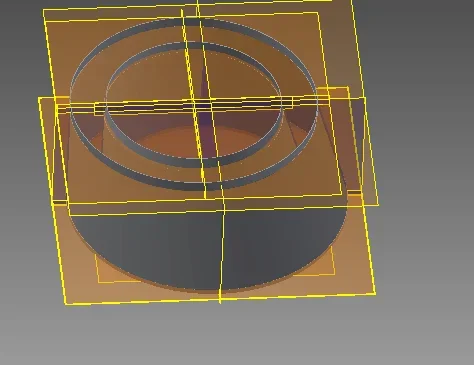Click the small yellow notch on left edge
This screenshot has height=365, width=474.
point(61,202)
